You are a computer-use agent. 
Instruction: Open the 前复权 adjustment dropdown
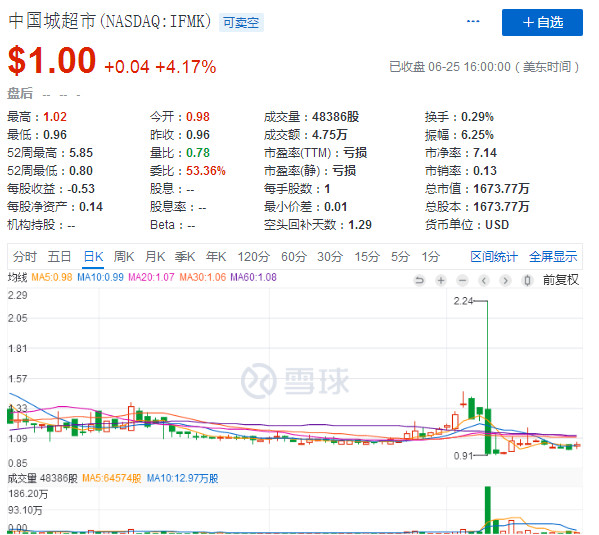[560, 280]
